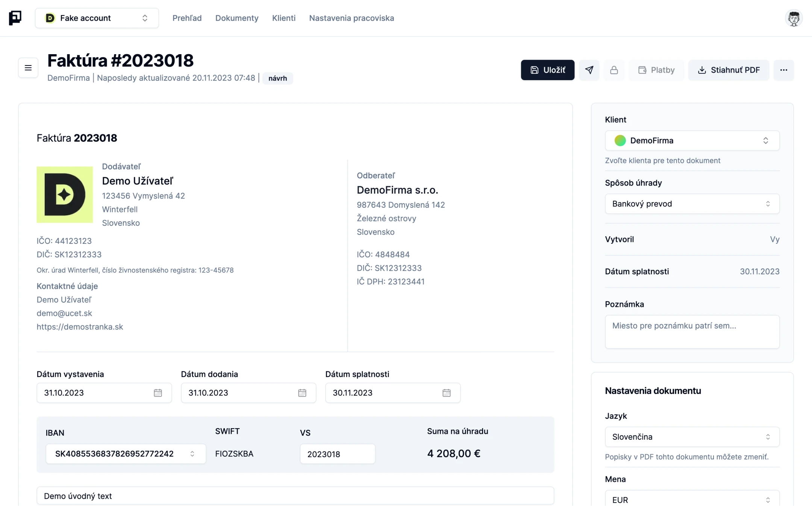Click the Stiahnuť PDF button

pyautogui.click(x=729, y=70)
